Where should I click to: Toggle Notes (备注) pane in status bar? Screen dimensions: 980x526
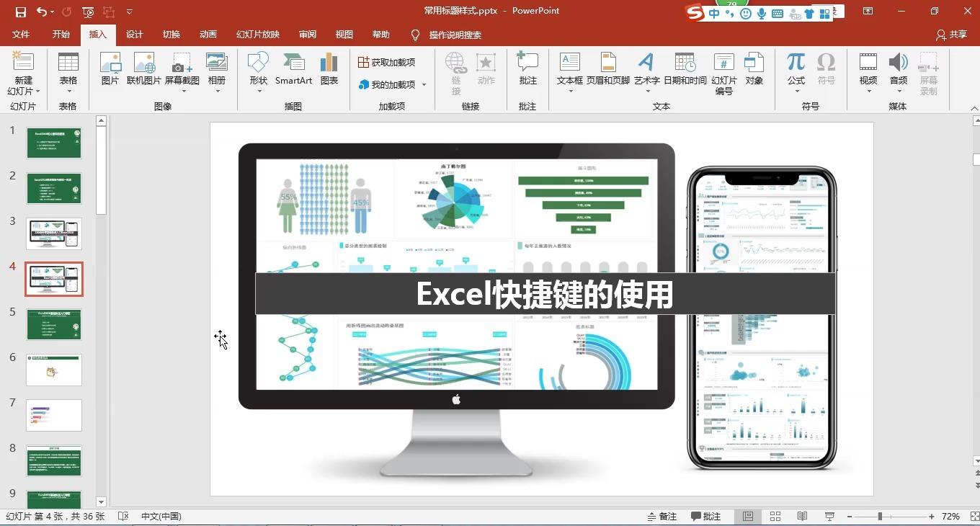662,517
